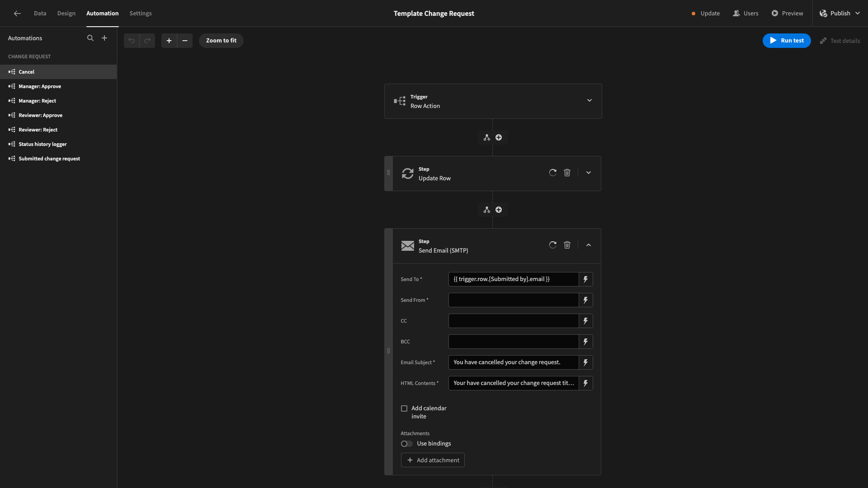Click the drag handle of Send Email step
This screenshot has height=488, width=868.
(388, 351)
